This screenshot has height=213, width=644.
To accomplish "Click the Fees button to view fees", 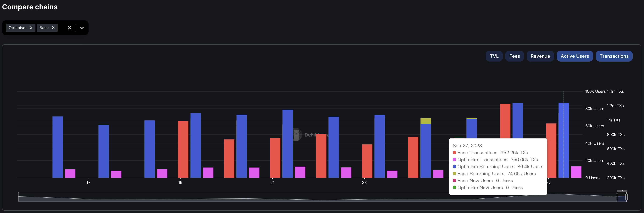I will pyautogui.click(x=515, y=56).
